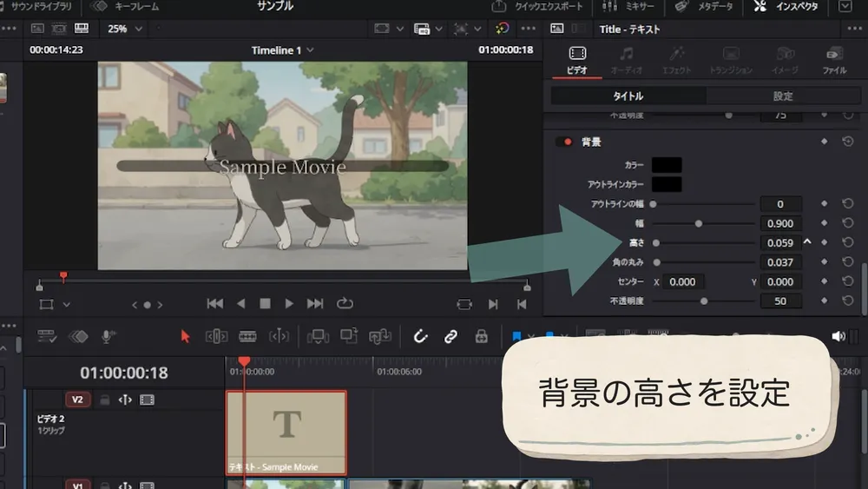Open the キーフレーム editor panel
The height and width of the screenshot is (489, 868).
(x=124, y=7)
